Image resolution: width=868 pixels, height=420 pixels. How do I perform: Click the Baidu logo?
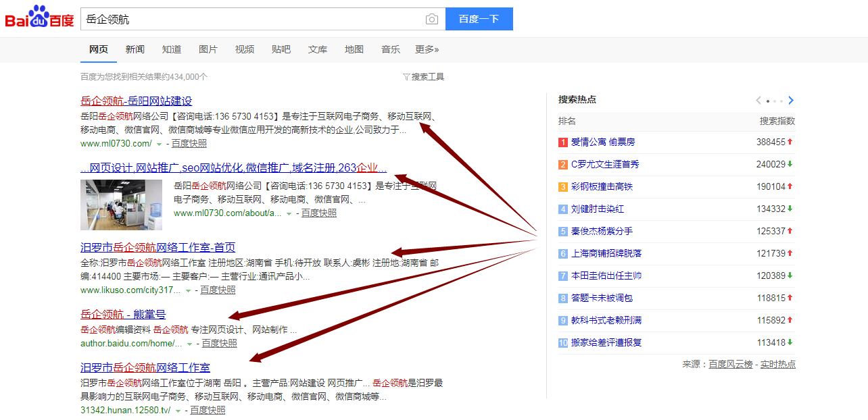click(40, 17)
